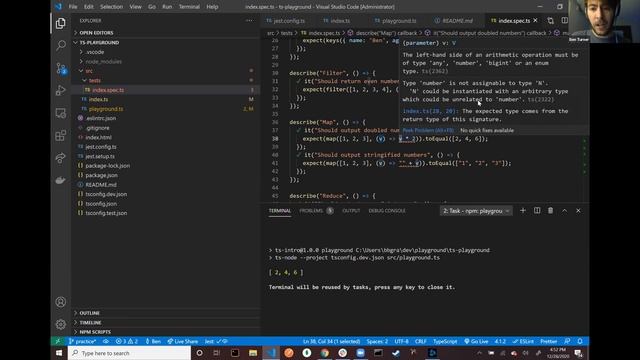Open the Terminal menu

[189, 7]
